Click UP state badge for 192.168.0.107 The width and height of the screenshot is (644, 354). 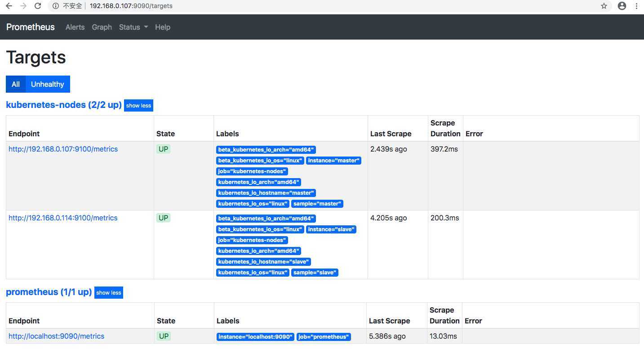point(163,149)
